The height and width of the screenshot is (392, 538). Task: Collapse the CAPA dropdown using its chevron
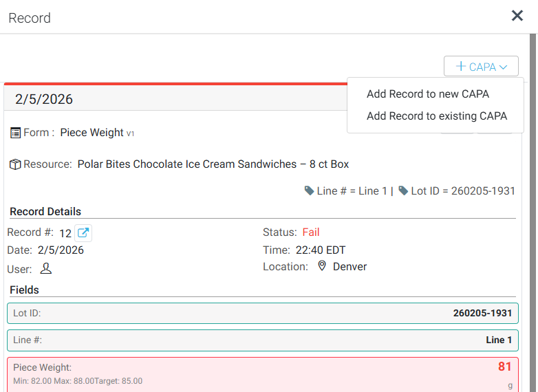[504, 67]
